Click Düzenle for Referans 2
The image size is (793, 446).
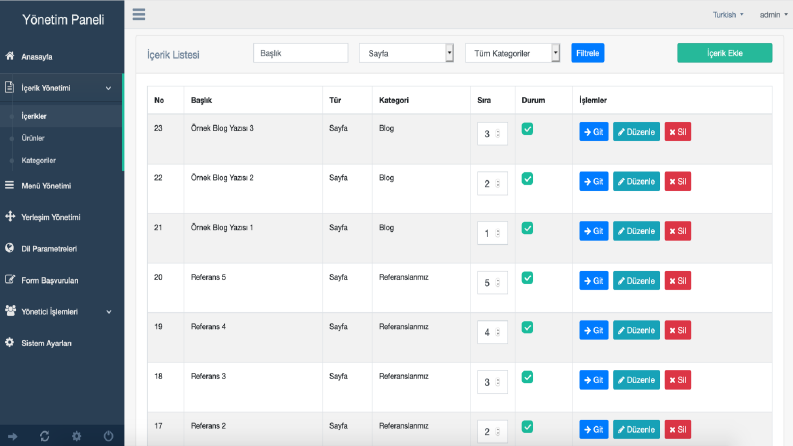click(636, 429)
